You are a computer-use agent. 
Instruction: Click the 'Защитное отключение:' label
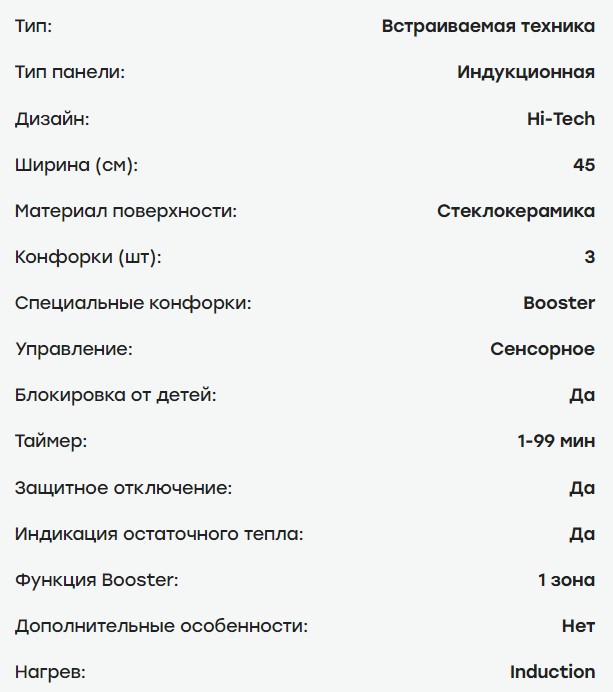124,488
